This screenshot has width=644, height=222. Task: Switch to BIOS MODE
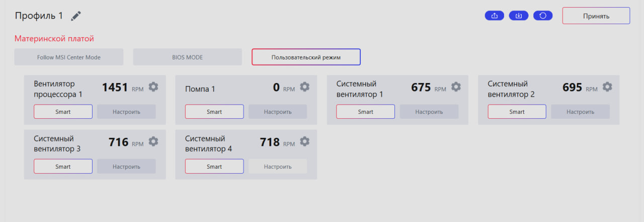188,57
